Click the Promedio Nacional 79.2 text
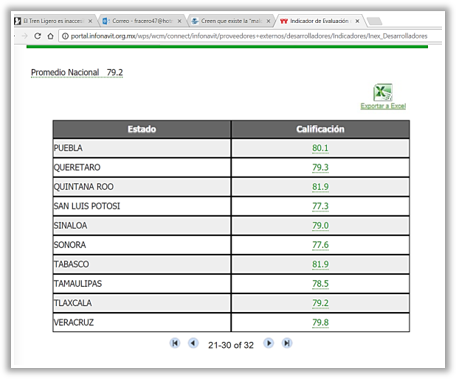Screen dimensions: 456x379 tap(77, 72)
